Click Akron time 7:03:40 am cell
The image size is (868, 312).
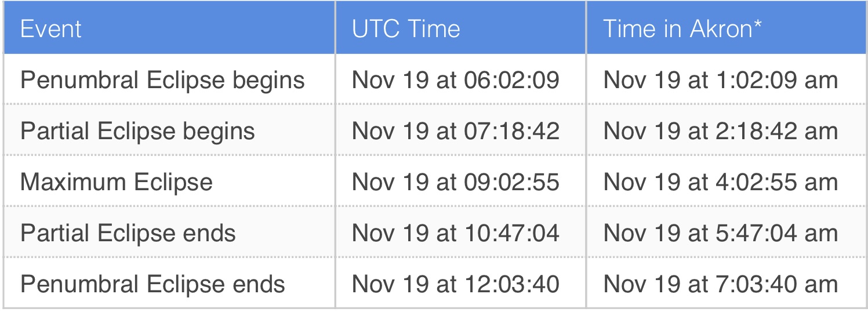click(720, 284)
